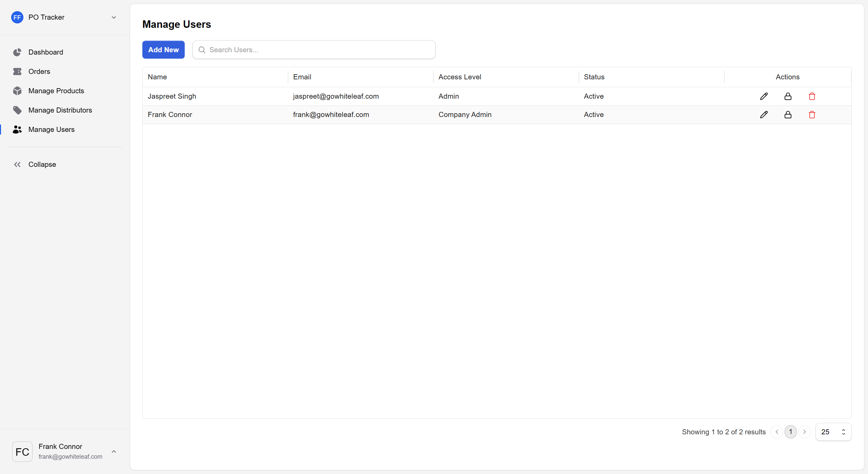Edit Jaspreet Singh with pencil icon
Image resolution: width=868 pixels, height=474 pixels.
764,96
